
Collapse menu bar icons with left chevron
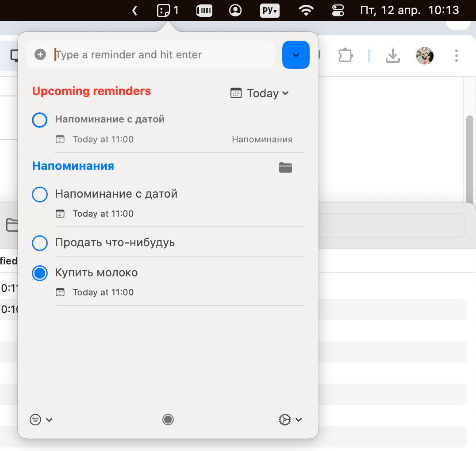click(x=135, y=11)
